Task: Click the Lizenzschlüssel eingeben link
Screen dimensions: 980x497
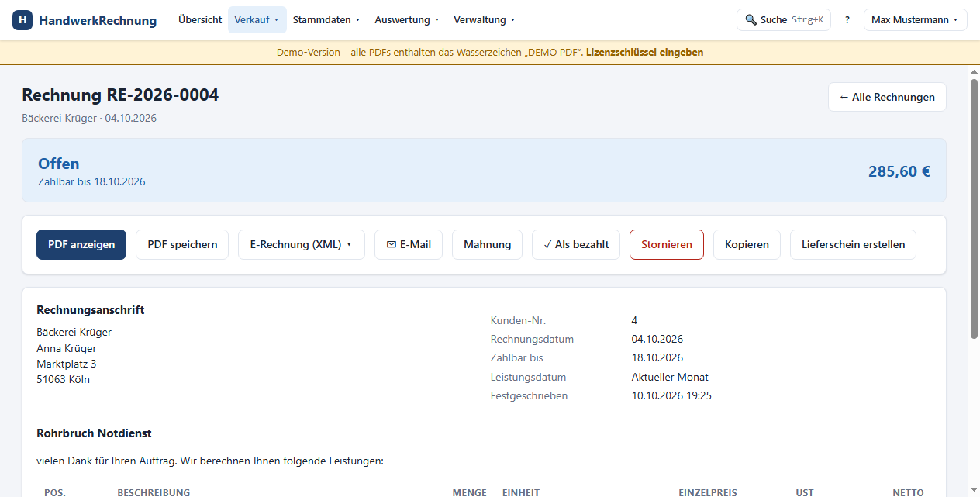Action: pos(644,53)
